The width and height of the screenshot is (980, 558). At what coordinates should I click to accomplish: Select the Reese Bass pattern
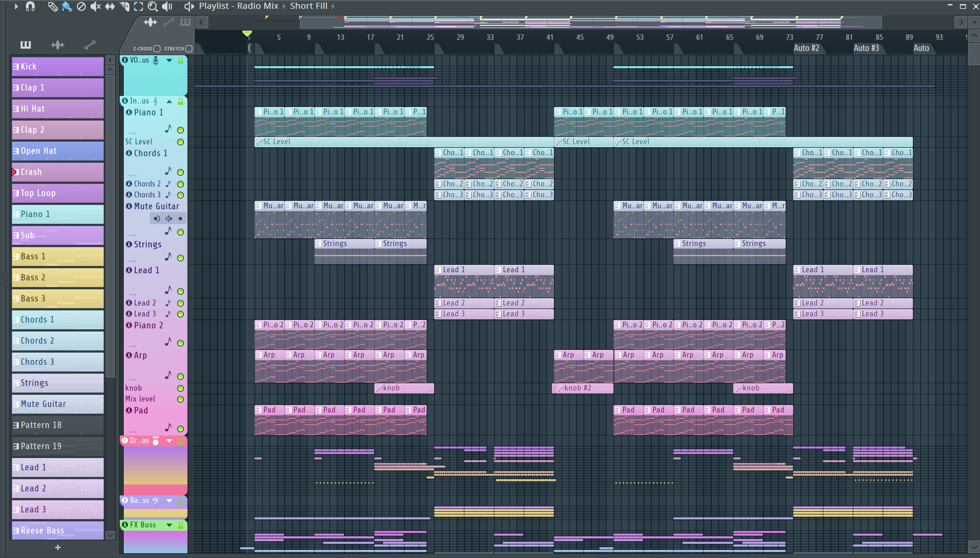(58, 530)
